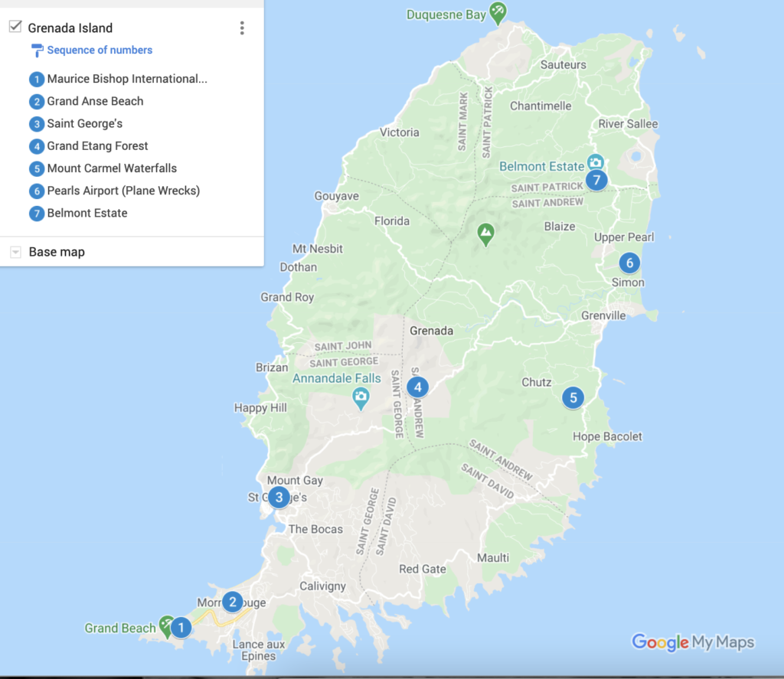
Task: Click the Gouyave town label
Action: (x=337, y=196)
